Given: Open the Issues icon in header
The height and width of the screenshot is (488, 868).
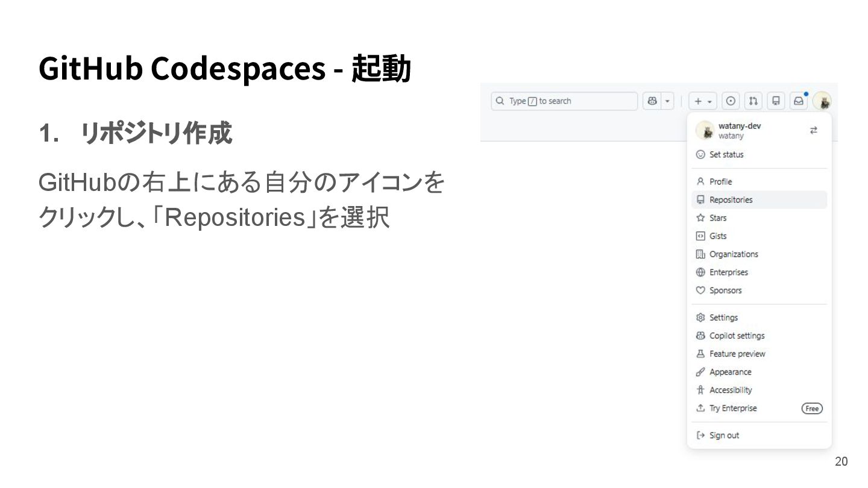Looking at the screenshot, I should click(731, 101).
